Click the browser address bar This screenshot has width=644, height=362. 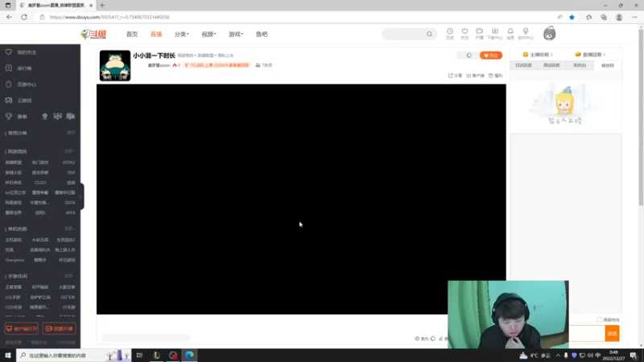coord(295,17)
